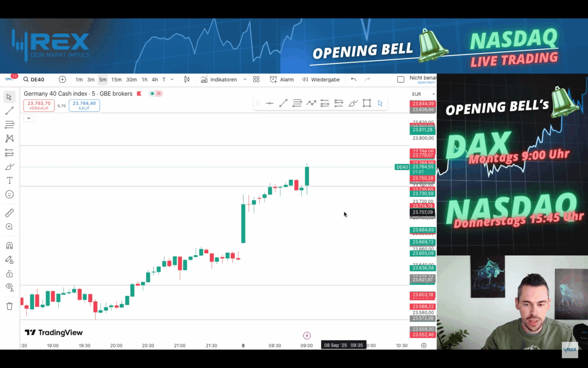Expand the indicator favorites dropdown arrow
The width and height of the screenshot is (588, 368).
[245, 80]
